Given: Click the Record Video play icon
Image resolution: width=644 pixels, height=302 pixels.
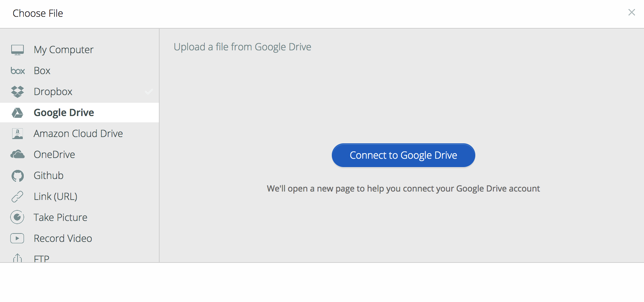Looking at the screenshot, I should click(17, 238).
